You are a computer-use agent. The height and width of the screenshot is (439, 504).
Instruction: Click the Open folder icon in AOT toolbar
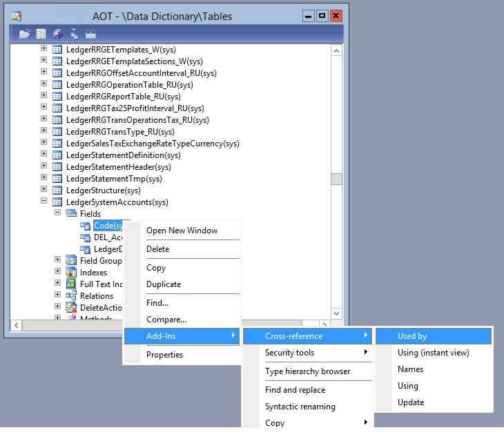point(25,34)
